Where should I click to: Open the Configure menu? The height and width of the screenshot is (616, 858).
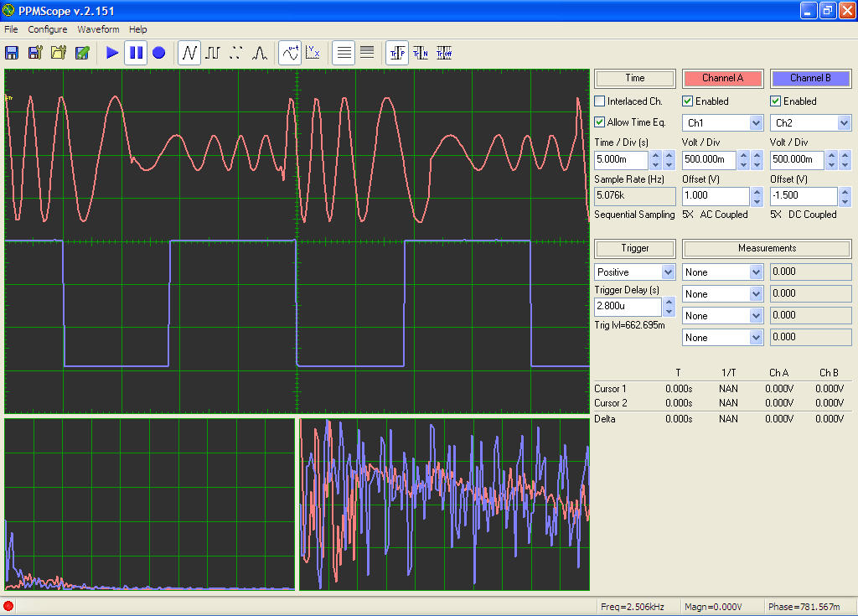pos(47,29)
